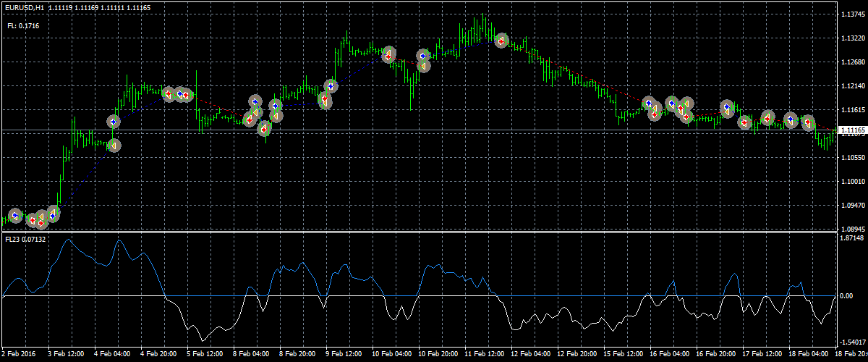
Task: Select the 1.10010 price scale label
Action: 852,181
